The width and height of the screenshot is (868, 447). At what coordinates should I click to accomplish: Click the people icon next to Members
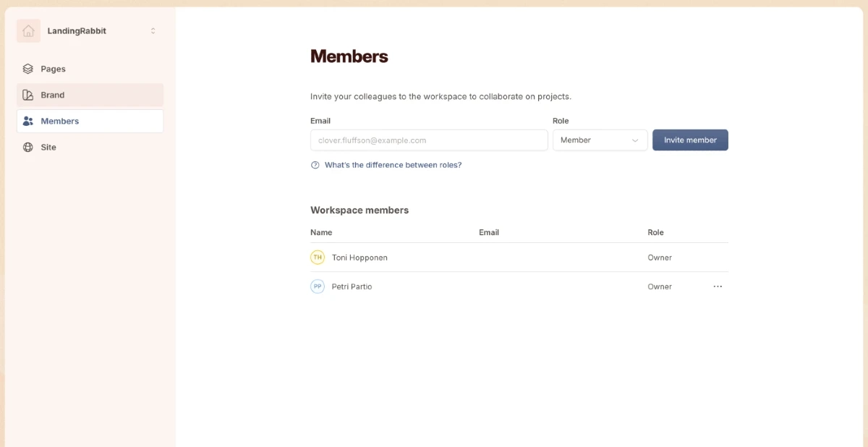point(28,121)
